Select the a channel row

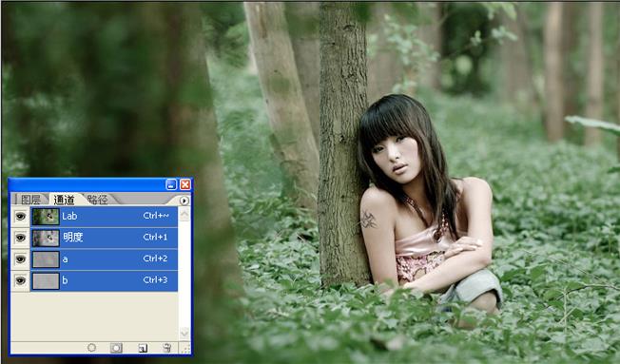(104, 259)
